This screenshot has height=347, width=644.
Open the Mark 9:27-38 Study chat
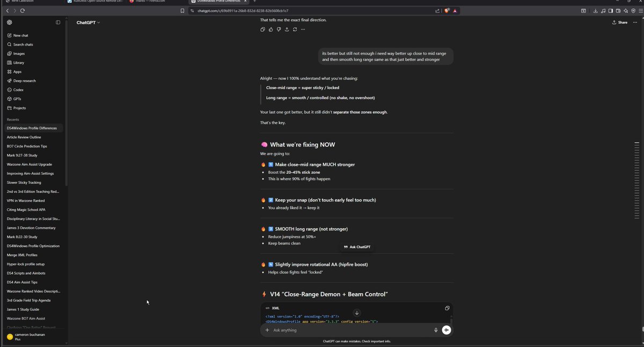33,156
